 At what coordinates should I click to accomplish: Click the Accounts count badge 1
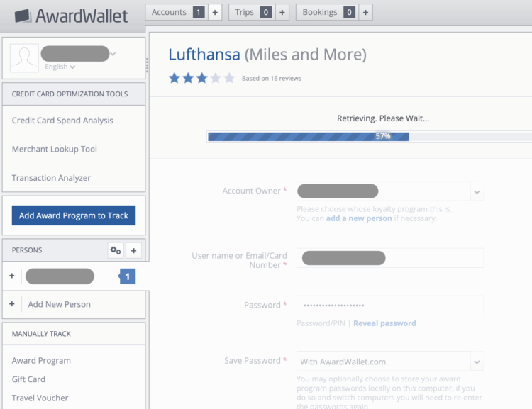[x=199, y=13]
